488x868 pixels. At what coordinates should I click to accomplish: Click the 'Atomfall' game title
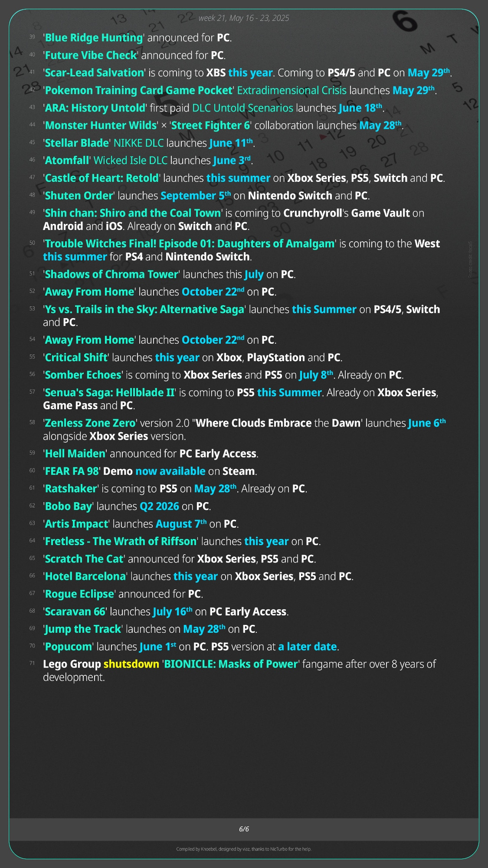67,161
